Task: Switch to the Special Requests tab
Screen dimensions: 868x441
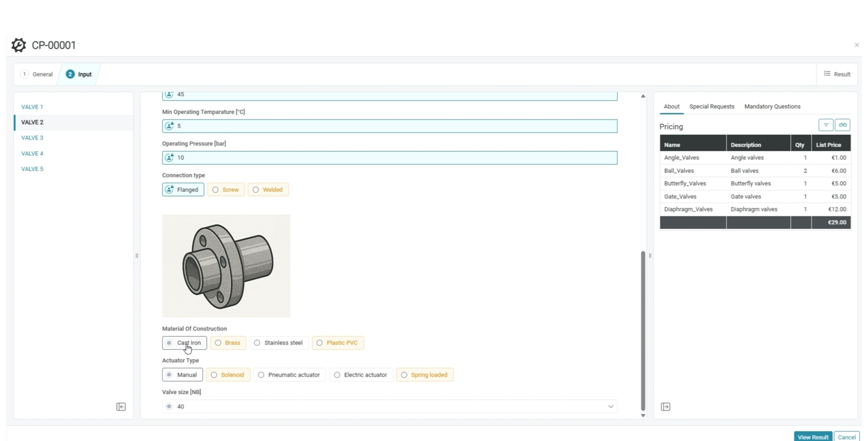Action: [x=712, y=107]
